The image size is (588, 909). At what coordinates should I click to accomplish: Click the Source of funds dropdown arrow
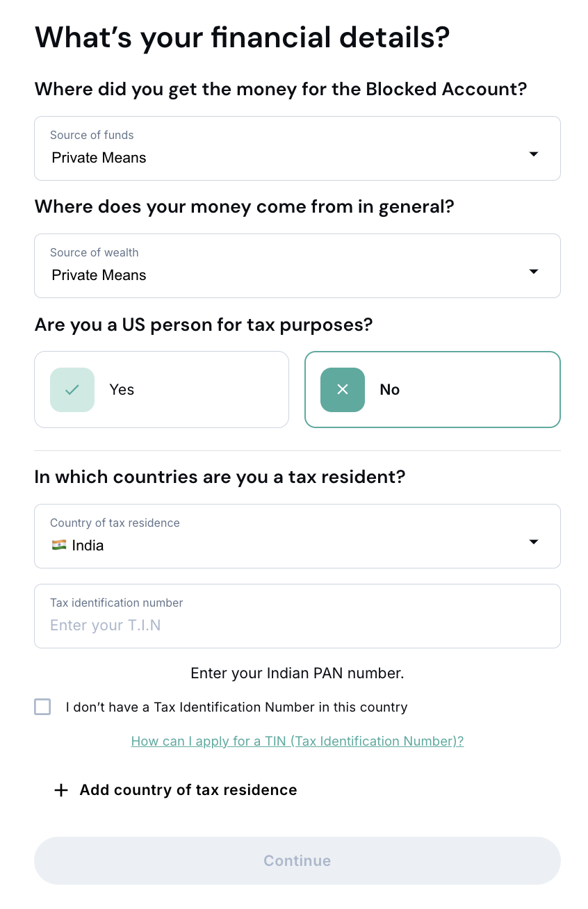[533, 154]
